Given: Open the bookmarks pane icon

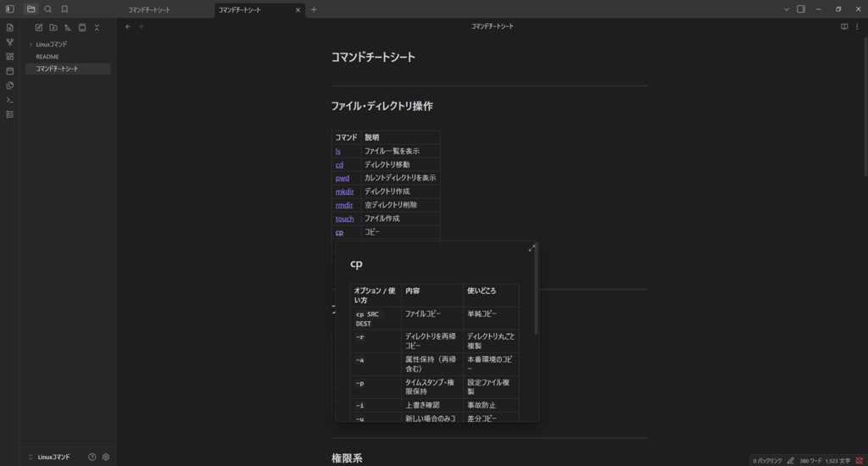Looking at the screenshot, I should (64, 9).
